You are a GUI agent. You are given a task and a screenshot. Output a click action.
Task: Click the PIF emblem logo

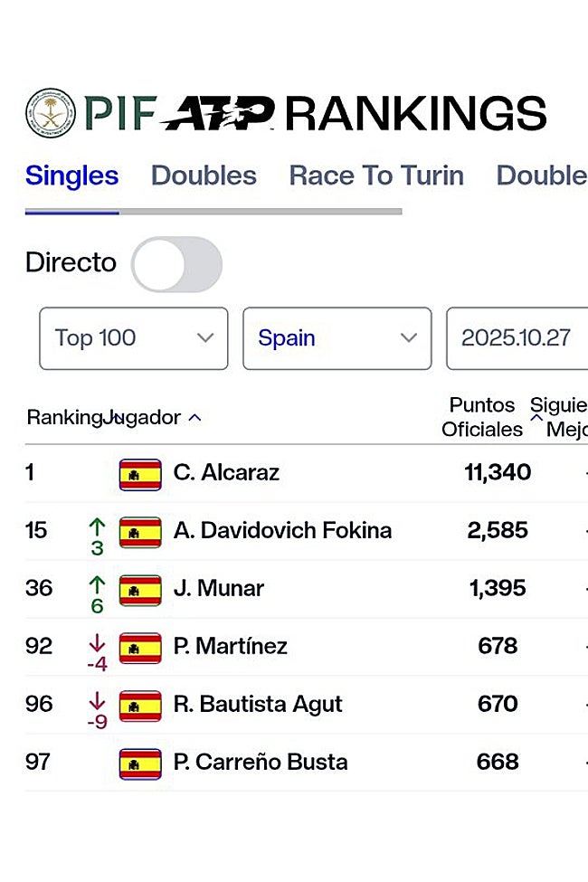point(51,113)
